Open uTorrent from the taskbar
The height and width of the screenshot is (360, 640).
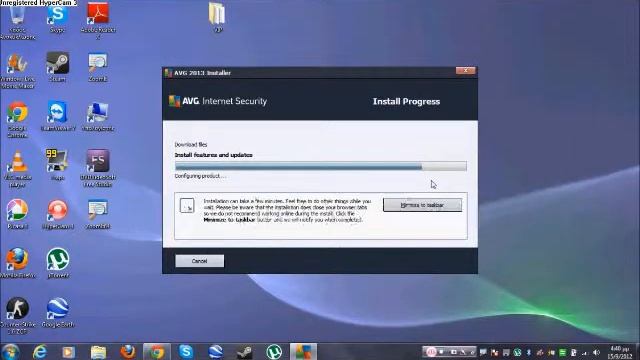click(x=274, y=352)
